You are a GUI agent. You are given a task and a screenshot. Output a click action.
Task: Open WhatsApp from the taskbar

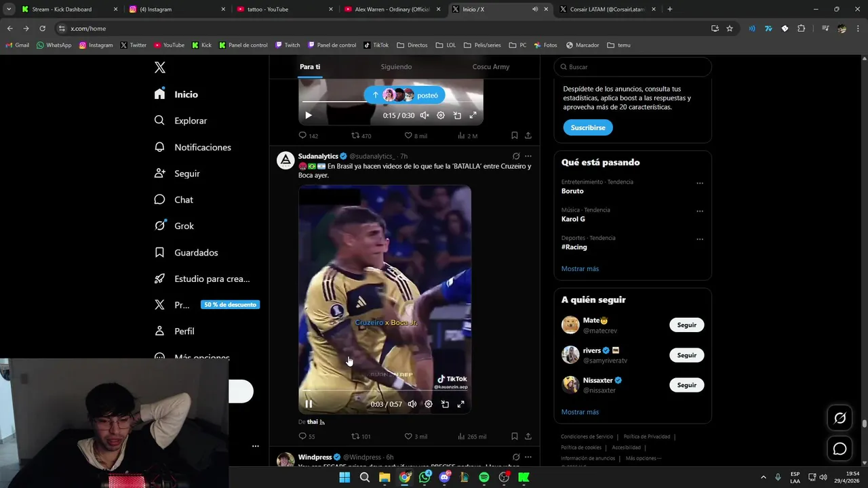425,477
